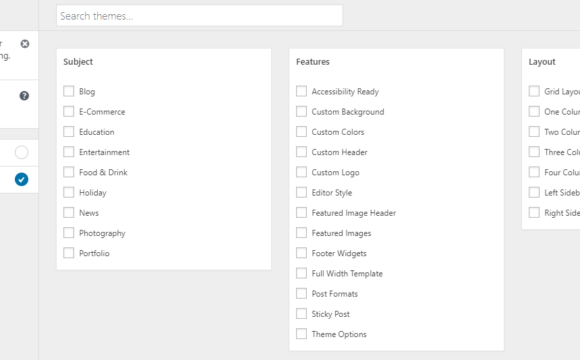Dismiss the notice with the X icon
Image resolution: width=580 pixels, height=360 pixels.
click(x=25, y=44)
